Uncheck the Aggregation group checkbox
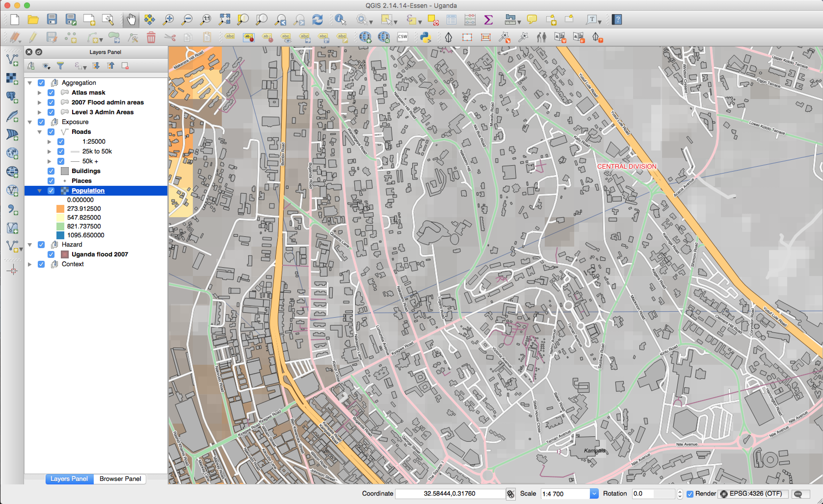Screen dimensions: 823x504 coord(41,83)
